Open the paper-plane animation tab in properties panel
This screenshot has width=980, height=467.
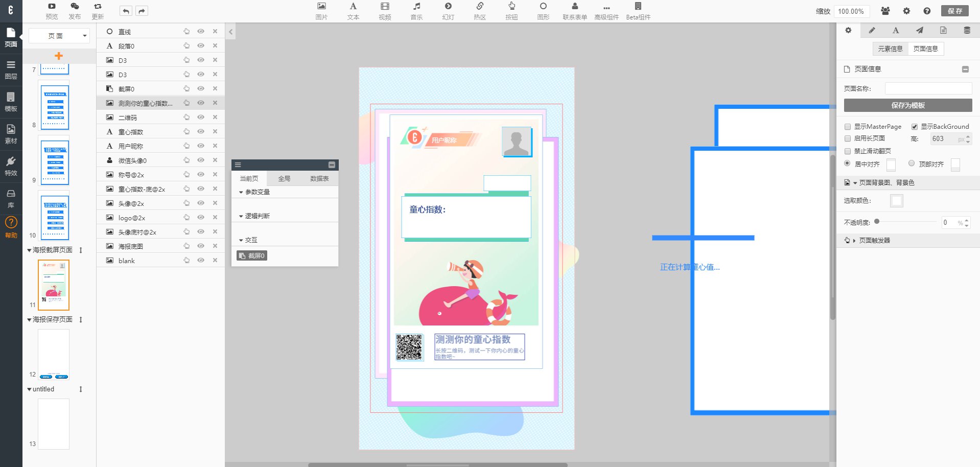[x=919, y=31]
